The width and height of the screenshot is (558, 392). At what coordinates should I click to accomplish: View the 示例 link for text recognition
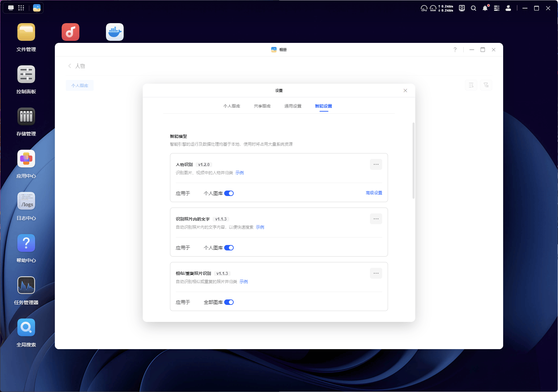click(x=260, y=227)
